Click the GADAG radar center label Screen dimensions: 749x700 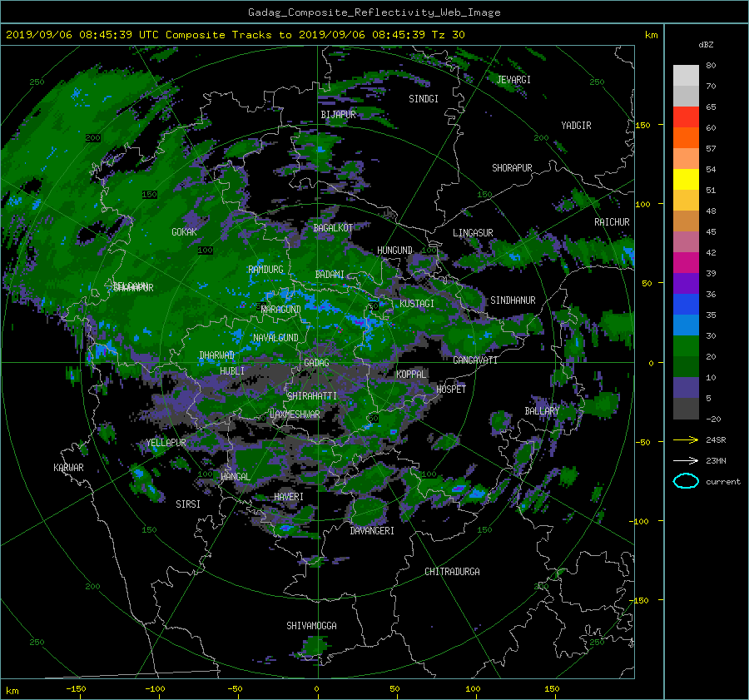tap(317, 363)
